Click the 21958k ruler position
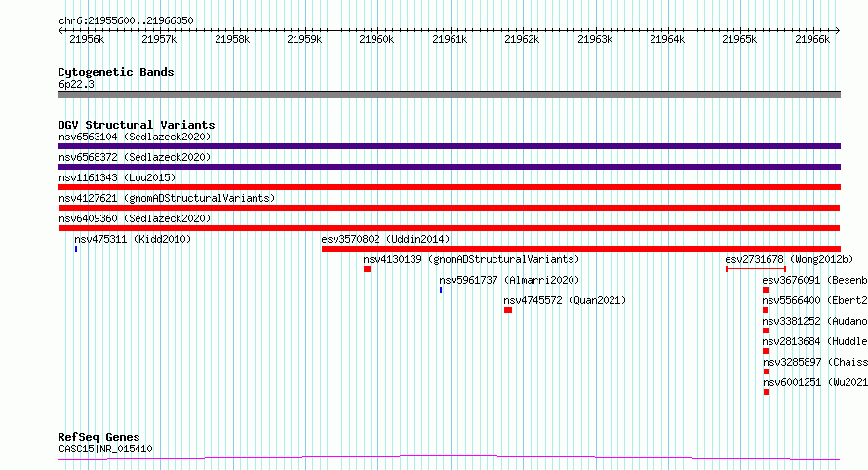This screenshot has width=868, height=470. click(x=232, y=39)
